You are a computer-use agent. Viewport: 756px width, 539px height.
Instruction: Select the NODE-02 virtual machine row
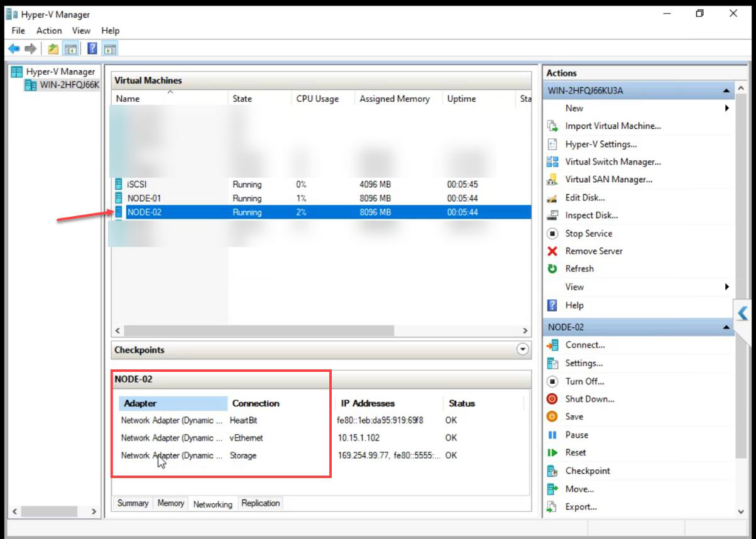pos(322,212)
